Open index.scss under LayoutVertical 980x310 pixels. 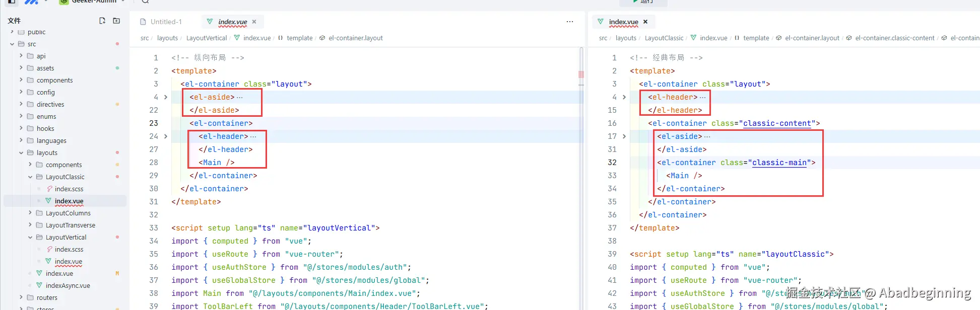click(x=69, y=249)
